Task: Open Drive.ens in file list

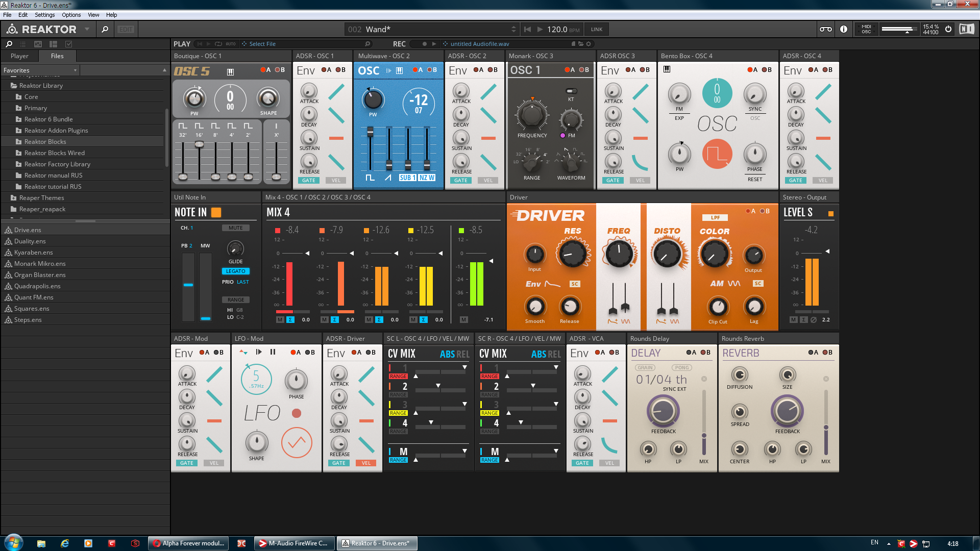Action: [x=28, y=230]
